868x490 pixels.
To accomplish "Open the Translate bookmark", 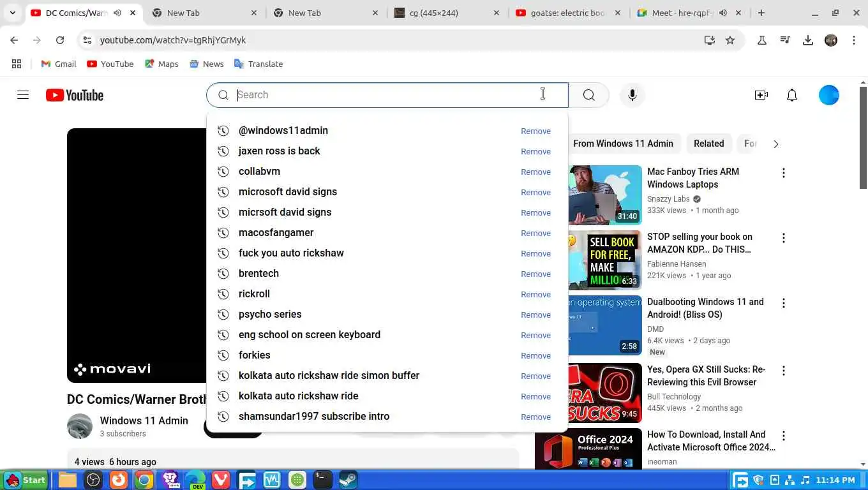I will coord(258,64).
